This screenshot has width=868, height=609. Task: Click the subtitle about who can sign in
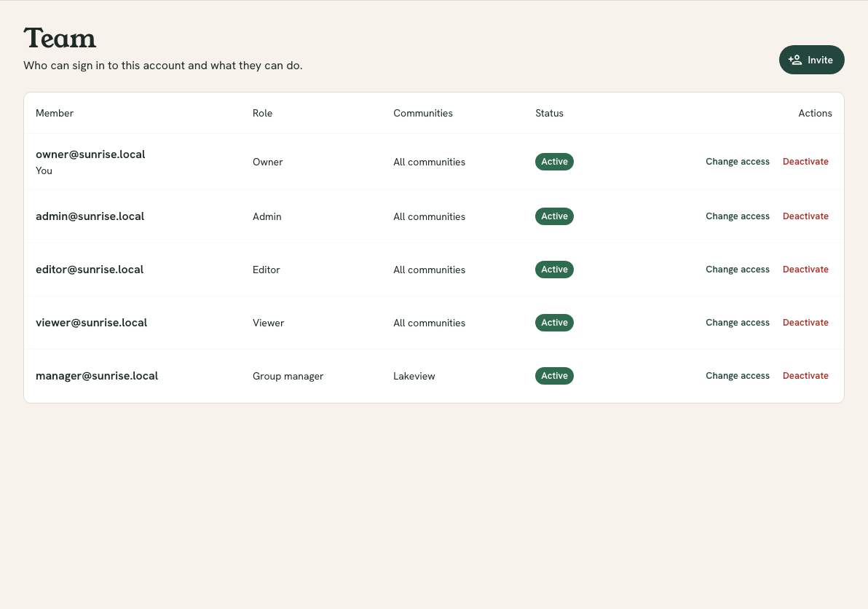tap(163, 66)
